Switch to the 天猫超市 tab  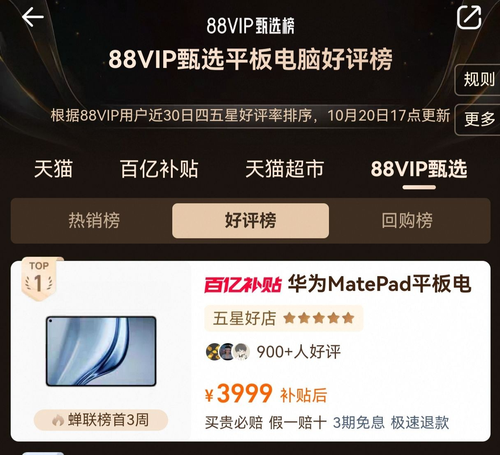[285, 169]
